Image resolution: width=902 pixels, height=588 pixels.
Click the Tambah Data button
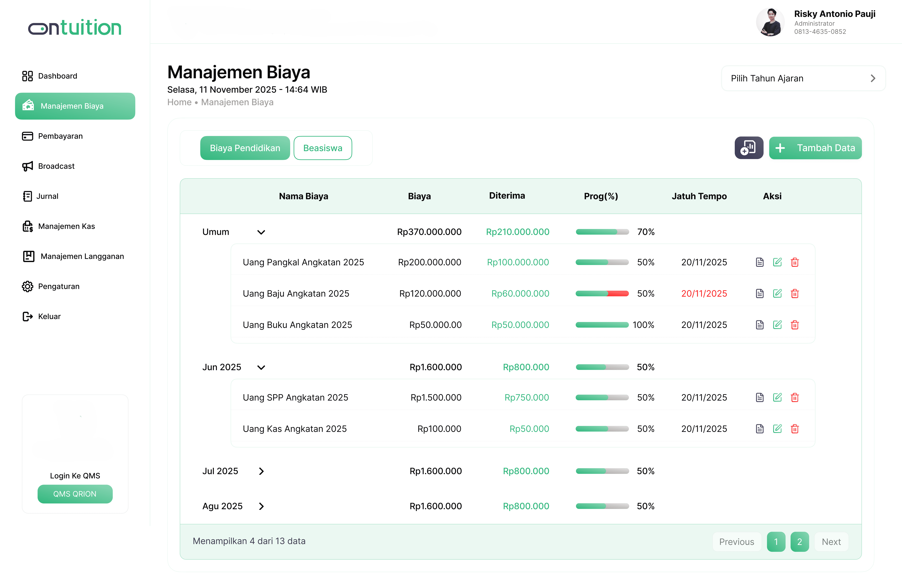pyautogui.click(x=815, y=148)
